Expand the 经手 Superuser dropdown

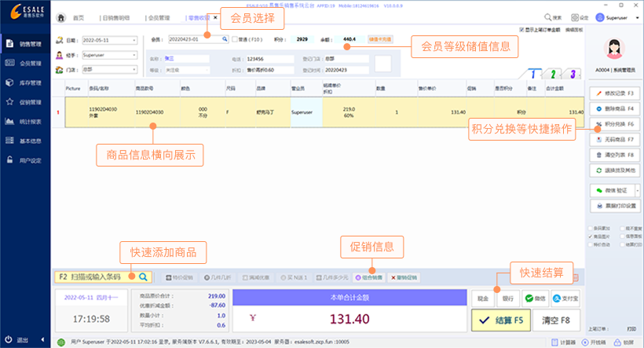134,55
